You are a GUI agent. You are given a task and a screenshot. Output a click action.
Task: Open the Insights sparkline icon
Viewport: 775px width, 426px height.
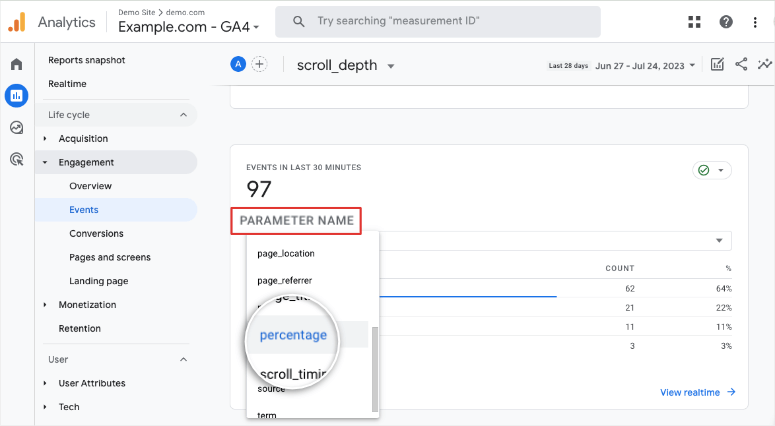pyautogui.click(x=764, y=64)
